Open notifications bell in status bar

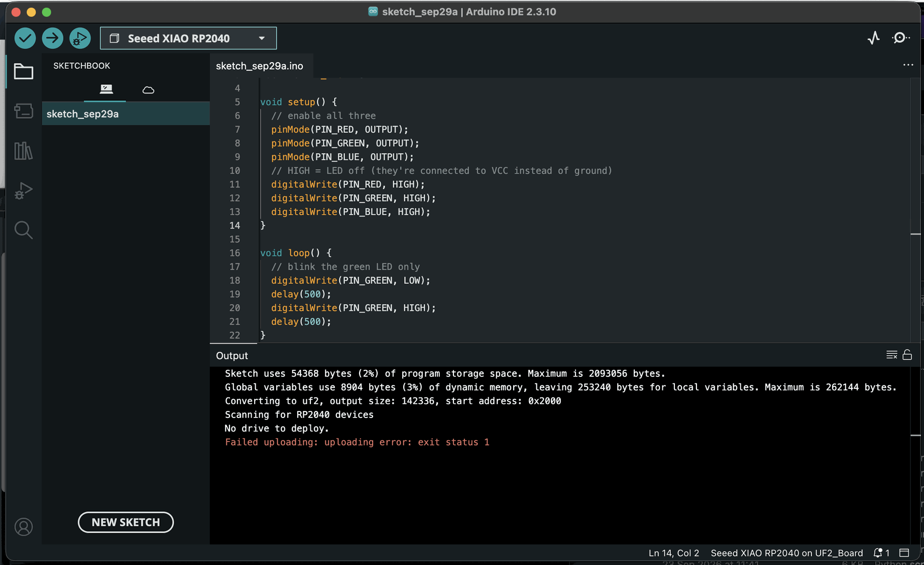881,553
